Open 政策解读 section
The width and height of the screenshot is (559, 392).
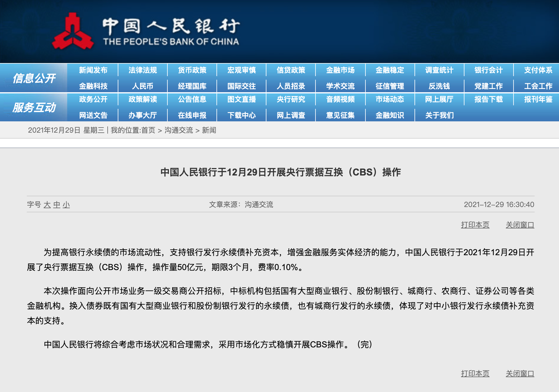pos(143,99)
